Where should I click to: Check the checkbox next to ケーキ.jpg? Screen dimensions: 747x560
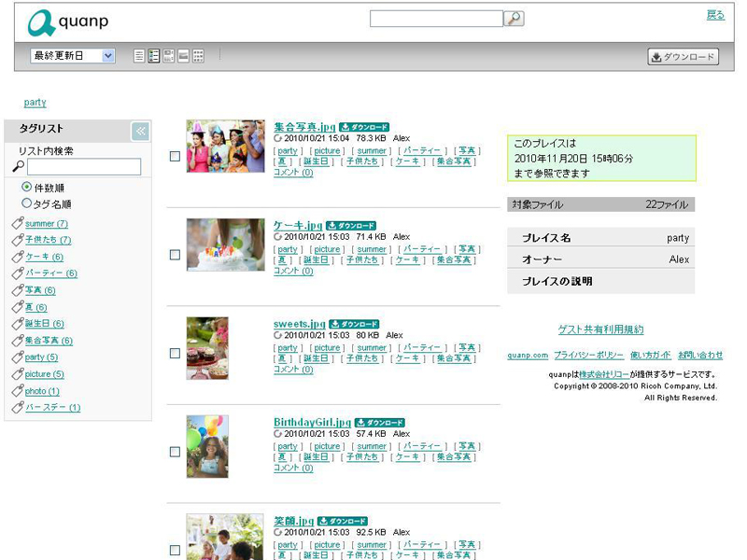pos(174,253)
